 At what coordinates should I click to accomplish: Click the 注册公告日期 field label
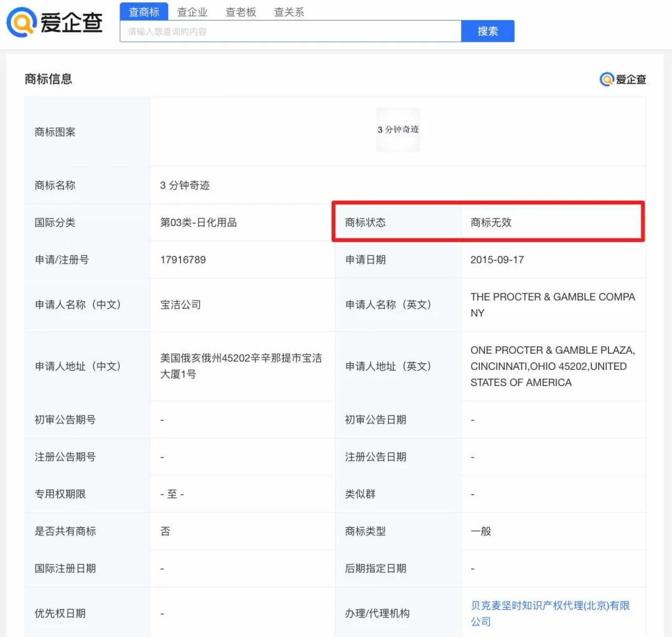(x=375, y=457)
